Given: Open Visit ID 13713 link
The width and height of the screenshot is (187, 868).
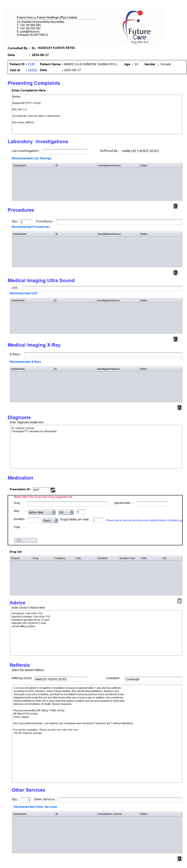Looking at the screenshot, I should (x=32, y=70).
